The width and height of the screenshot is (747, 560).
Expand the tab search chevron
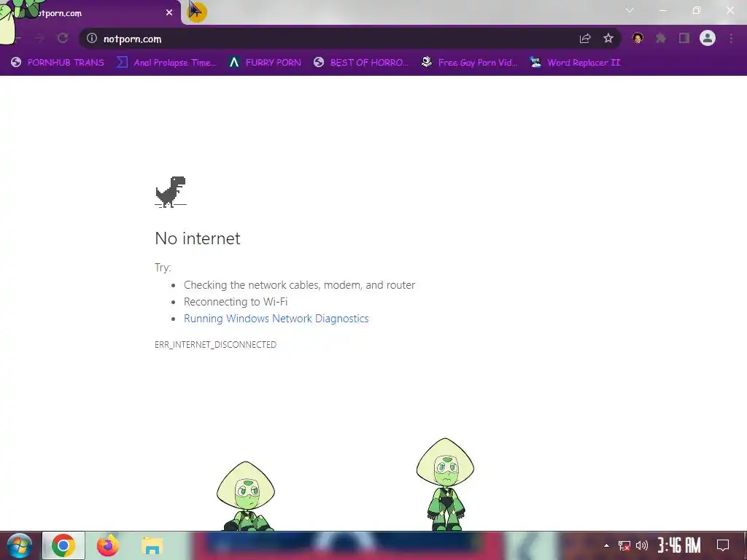630,10
